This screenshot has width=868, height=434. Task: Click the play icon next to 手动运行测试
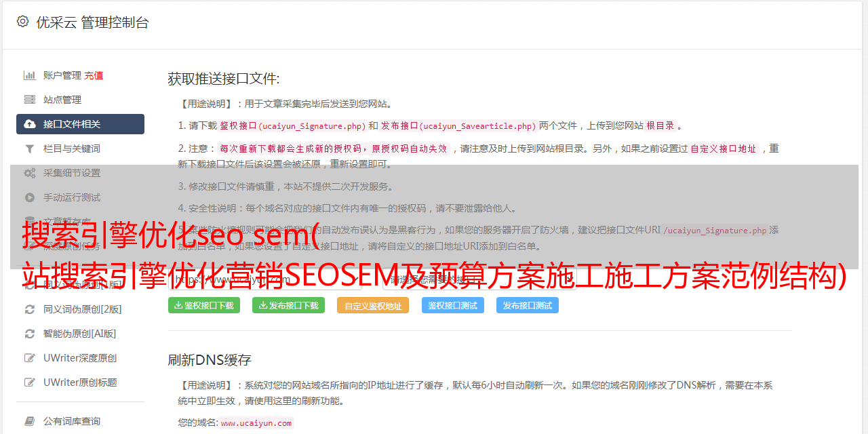tap(30, 197)
